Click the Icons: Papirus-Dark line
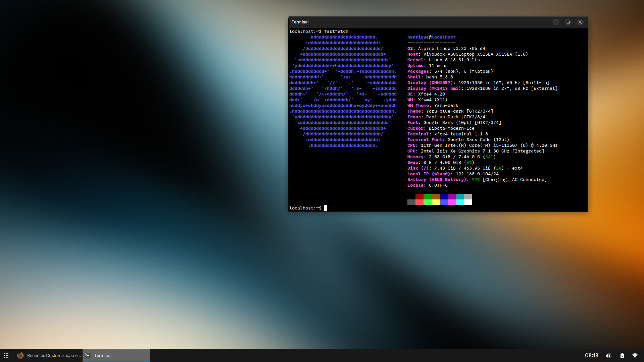The image size is (644, 362). coord(447,117)
